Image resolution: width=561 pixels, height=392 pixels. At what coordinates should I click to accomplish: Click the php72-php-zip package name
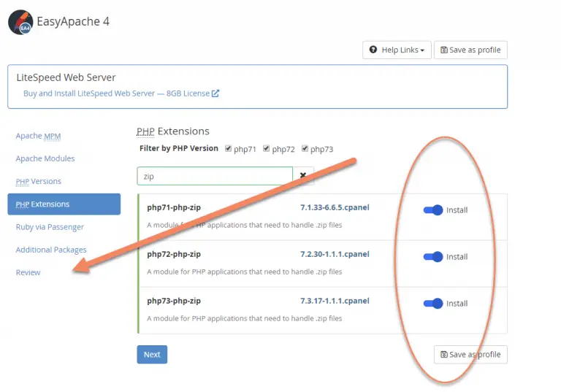coord(174,254)
